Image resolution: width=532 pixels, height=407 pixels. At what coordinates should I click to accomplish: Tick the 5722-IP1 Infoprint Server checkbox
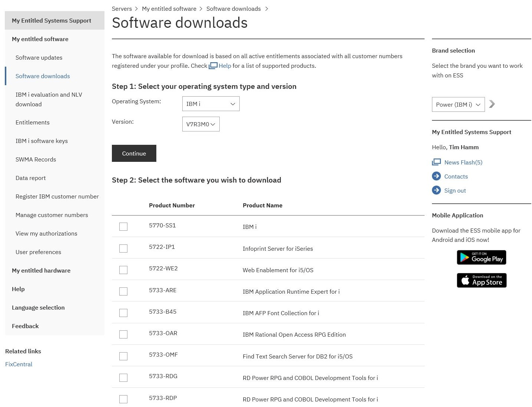tap(123, 248)
